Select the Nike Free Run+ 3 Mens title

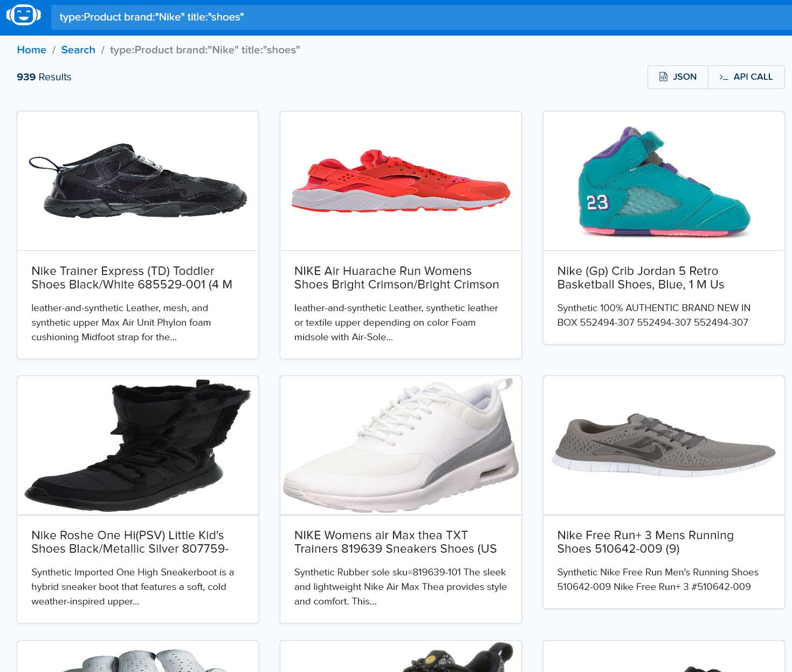tap(645, 542)
